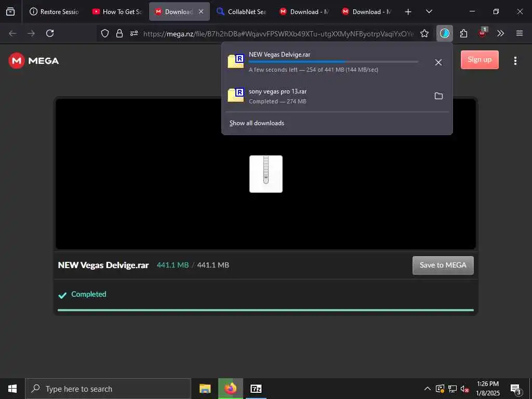532x399 pixels.
Task: Open the uBlock Origin extension icon
Action: [x=483, y=33]
